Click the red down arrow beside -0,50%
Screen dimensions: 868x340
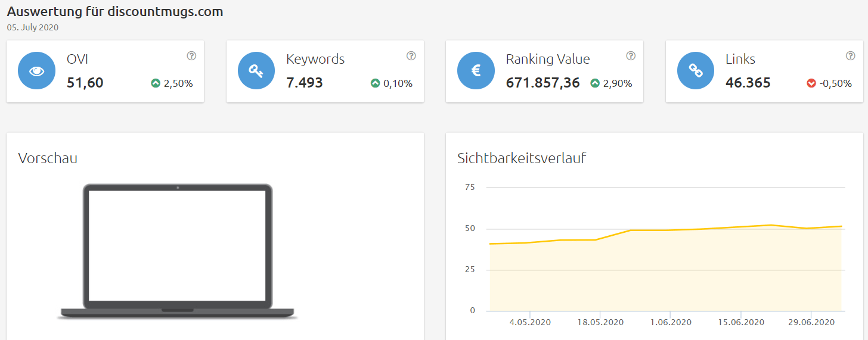pyautogui.click(x=811, y=84)
